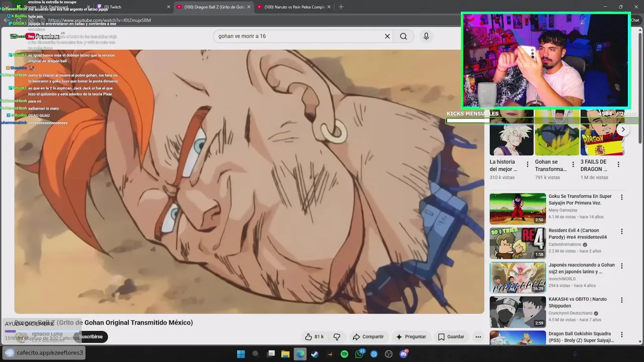Open the monchiWORLD channel name

point(562,279)
